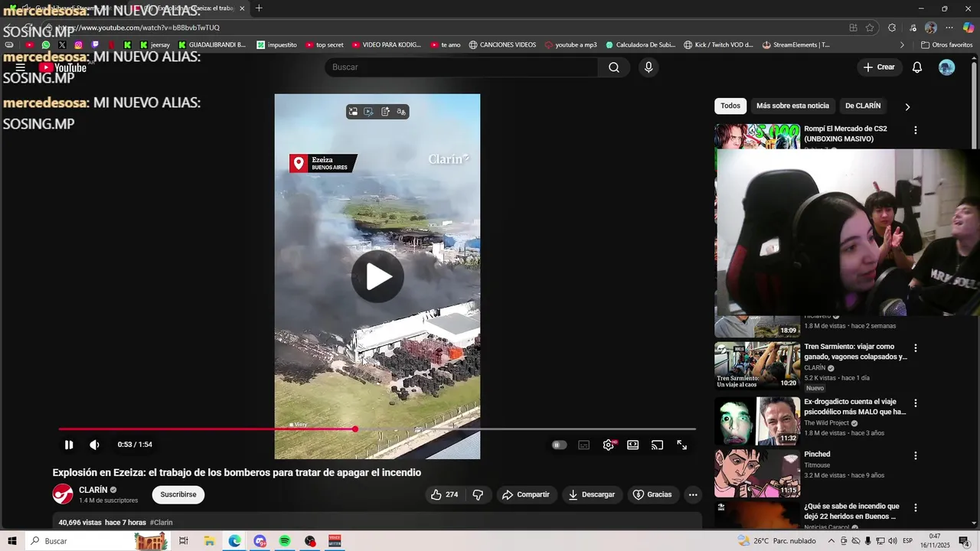Click the #Clarin hashtag link

tap(162, 523)
